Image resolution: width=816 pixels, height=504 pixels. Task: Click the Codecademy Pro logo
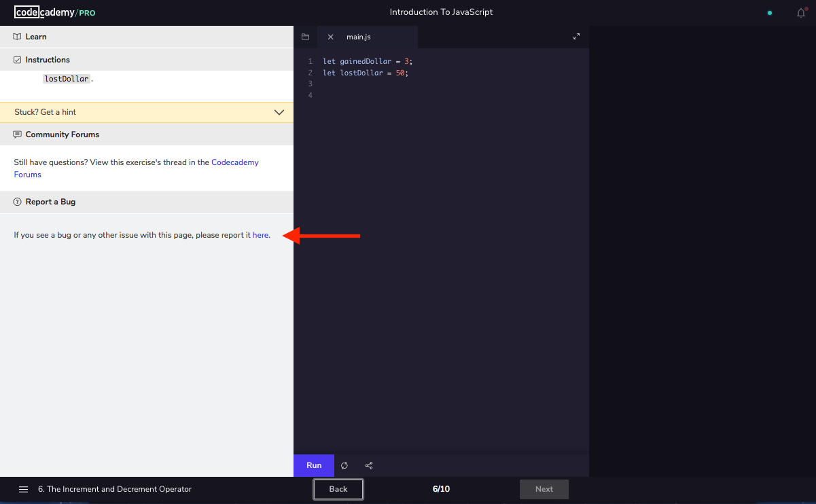54,12
